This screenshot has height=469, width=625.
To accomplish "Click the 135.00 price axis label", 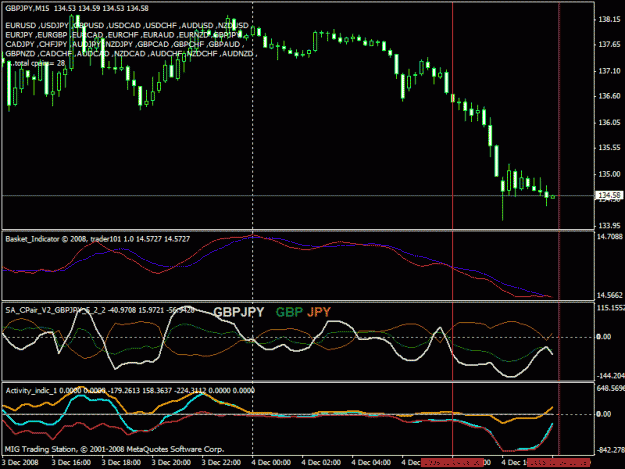I will [609, 174].
